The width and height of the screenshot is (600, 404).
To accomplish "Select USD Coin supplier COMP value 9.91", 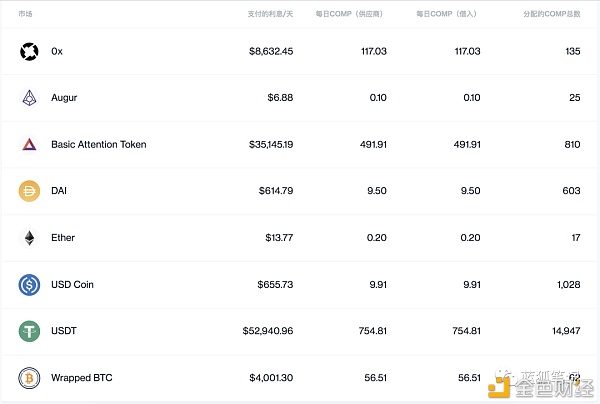I will tap(378, 285).
